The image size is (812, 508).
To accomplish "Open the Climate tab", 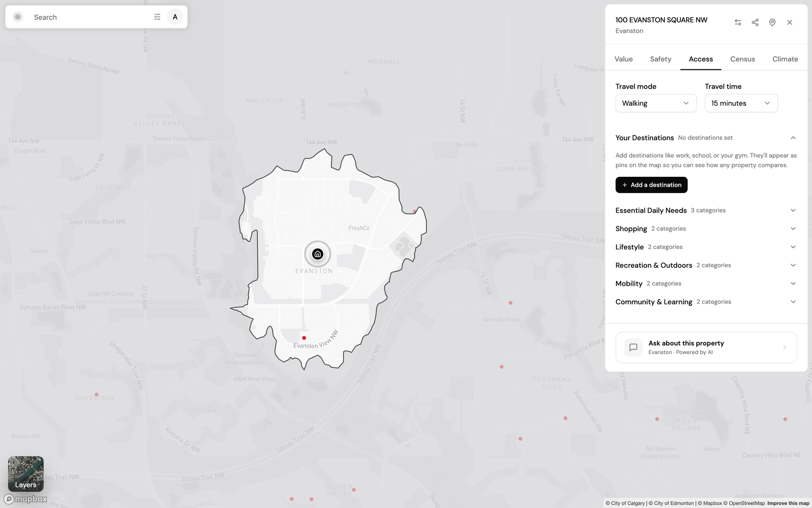I will pos(785,59).
